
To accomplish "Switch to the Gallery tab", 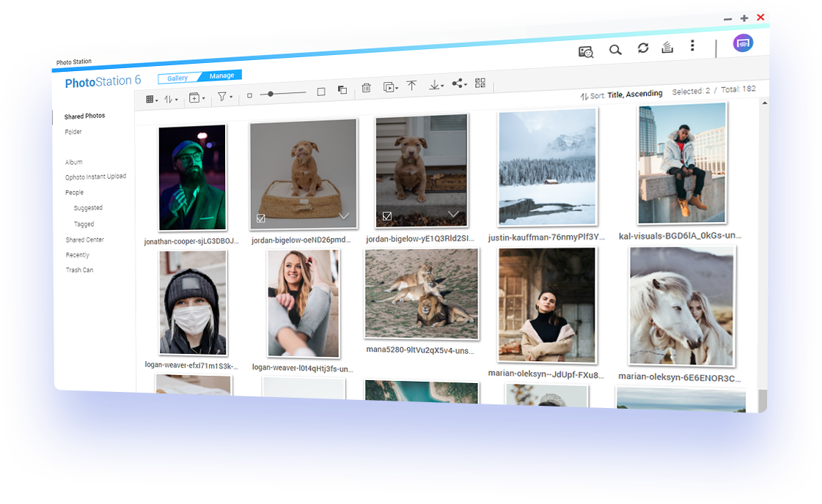I will tap(177, 78).
